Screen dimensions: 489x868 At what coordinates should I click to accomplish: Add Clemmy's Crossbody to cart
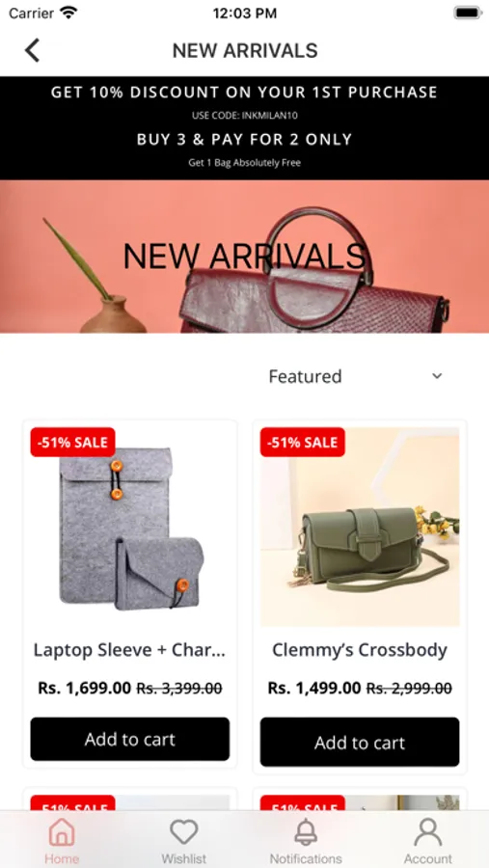[x=360, y=743]
